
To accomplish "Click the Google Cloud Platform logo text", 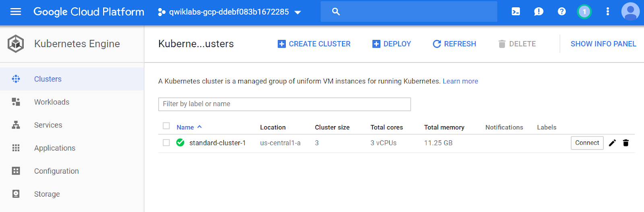I will coord(89,12).
